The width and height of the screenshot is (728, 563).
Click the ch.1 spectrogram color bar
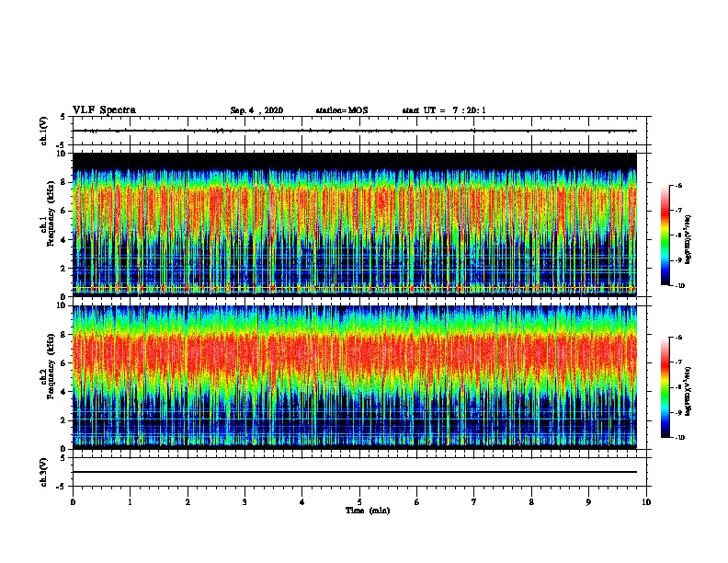[665, 236]
